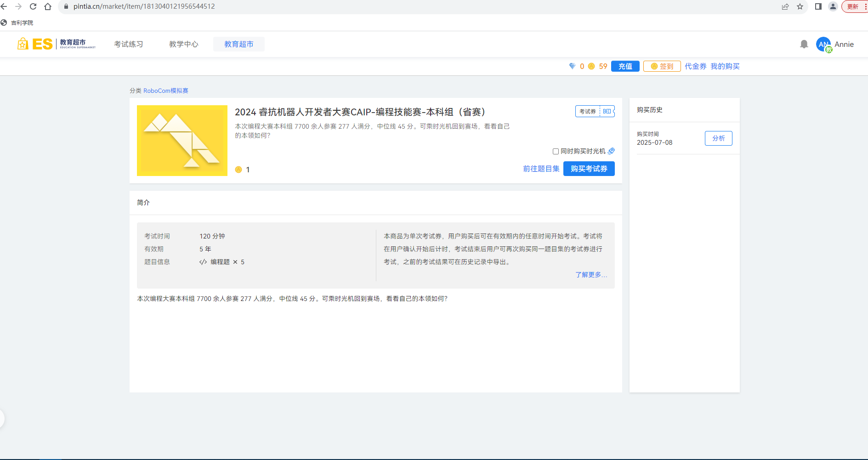
Task: Switch to the 教学中心 tab
Action: pyautogui.click(x=184, y=44)
